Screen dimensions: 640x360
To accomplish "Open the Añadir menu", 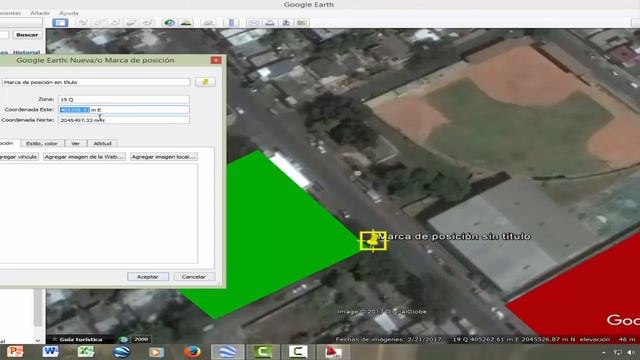I will point(40,13).
